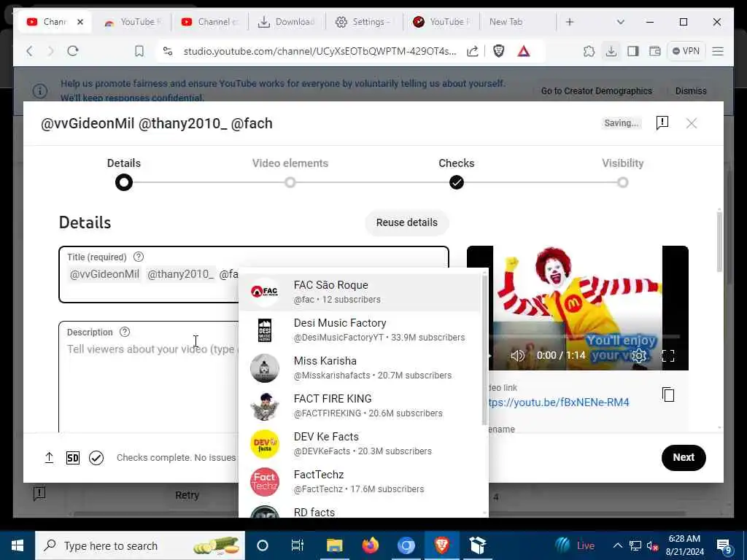The height and width of the screenshot is (560, 747).
Task: Open the downloads toolbar icon
Action: pyautogui.click(x=611, y=51)
